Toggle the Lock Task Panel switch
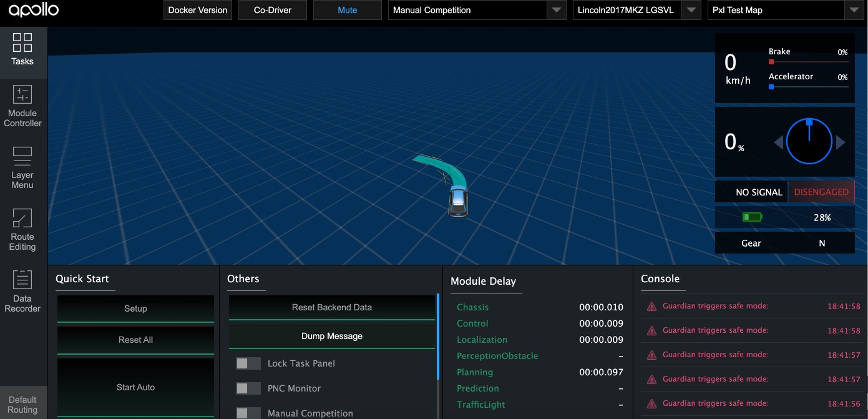This screenshot has height=419, width=868. point(248,363)
